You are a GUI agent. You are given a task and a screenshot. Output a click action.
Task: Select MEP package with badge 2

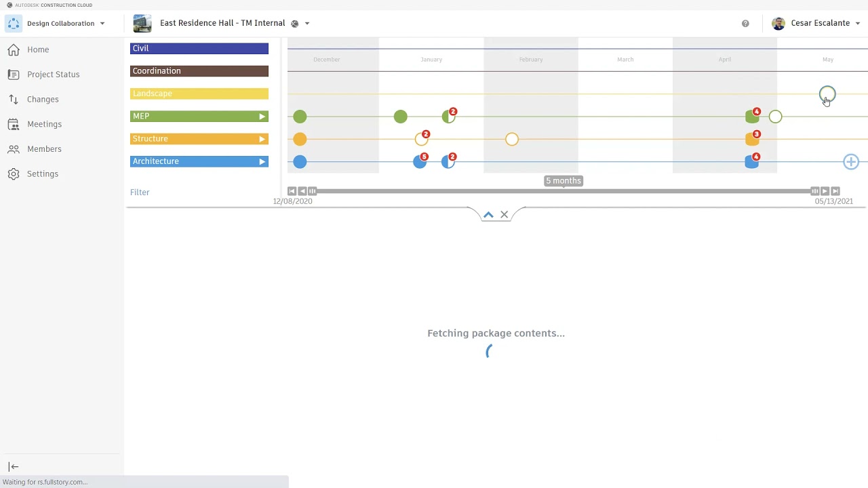point(448,117)
